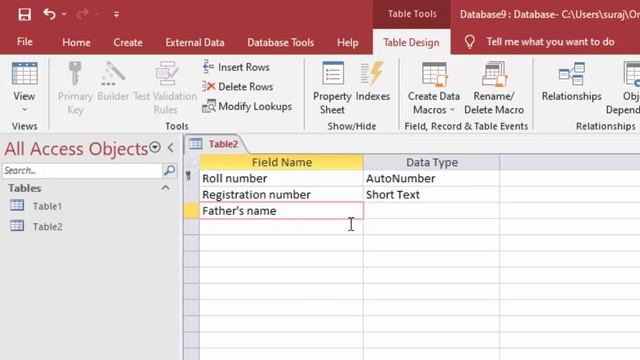Click the Save icon in quick access toolbar
The width and height of the screenshot is (640, 360).
24,15
